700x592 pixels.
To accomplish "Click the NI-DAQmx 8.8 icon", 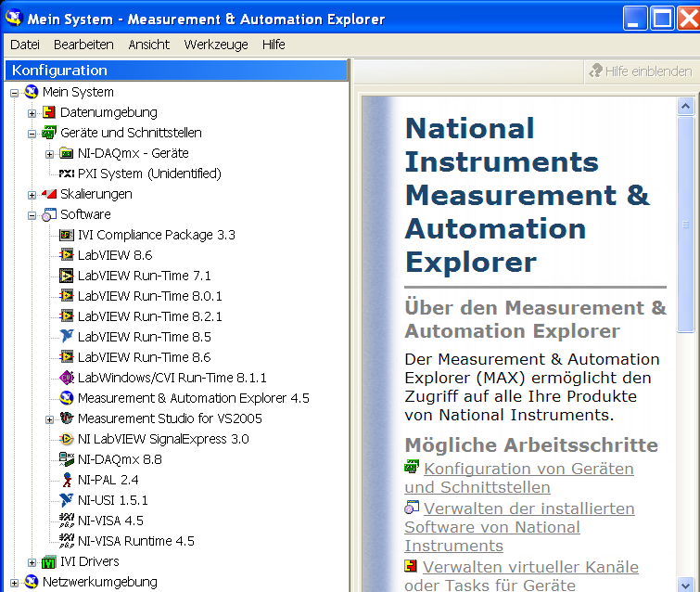I will [x=67, y=459].
